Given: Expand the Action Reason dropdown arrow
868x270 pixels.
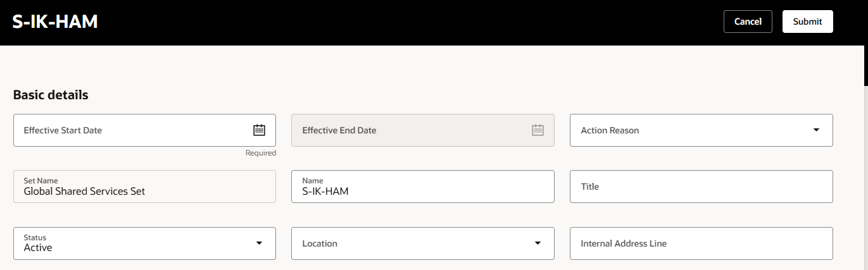Looking at the screenshot, I should [816, 130].
